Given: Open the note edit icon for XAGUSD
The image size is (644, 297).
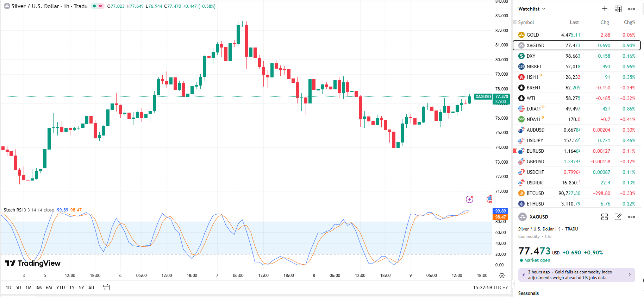Looking at the screenshot, I should [x=618, y=217].
